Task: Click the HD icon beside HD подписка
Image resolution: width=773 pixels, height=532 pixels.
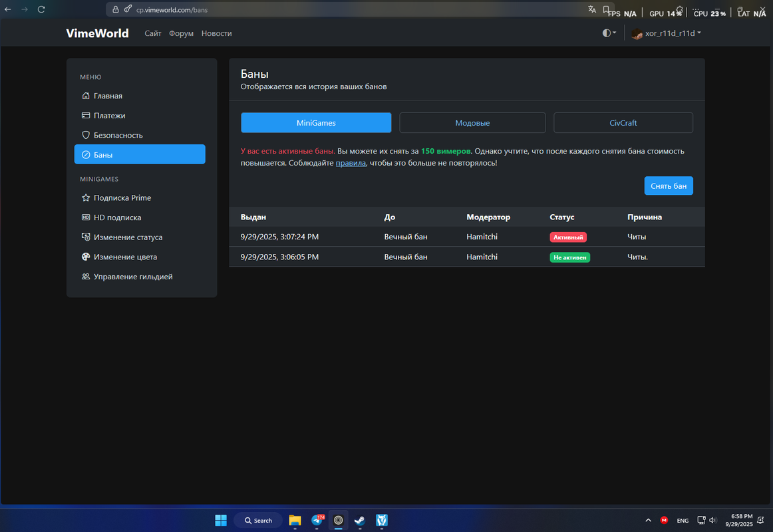Action: click(x=86, y=217)
